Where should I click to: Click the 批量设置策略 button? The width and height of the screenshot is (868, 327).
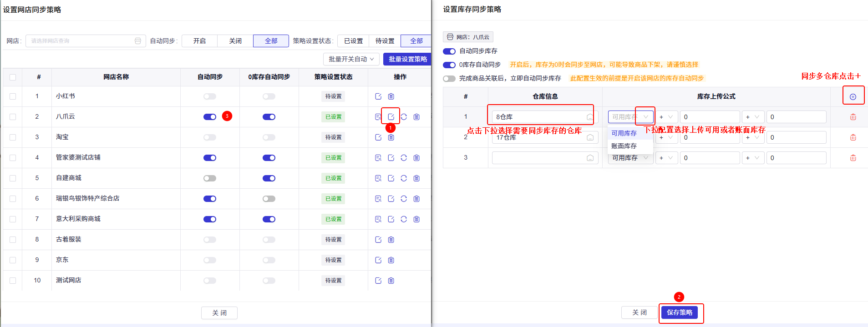pyautogui.click(x=408, y=59)
